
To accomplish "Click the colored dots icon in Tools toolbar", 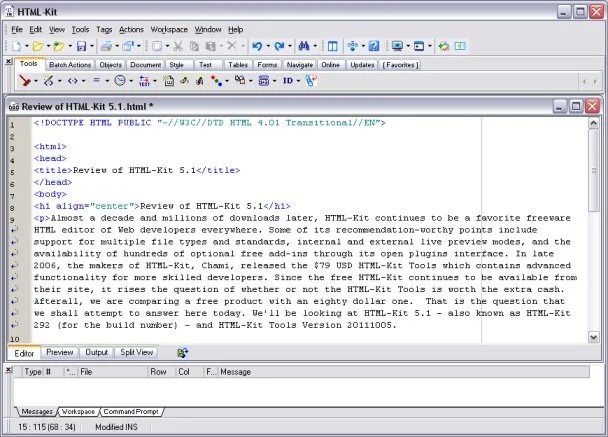I will tap(216, 81).
